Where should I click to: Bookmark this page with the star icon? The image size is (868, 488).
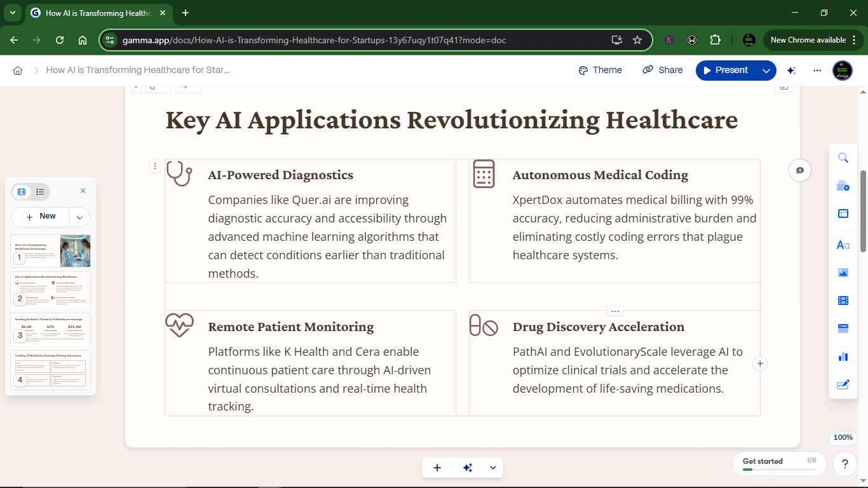click(x=637, y=40)
